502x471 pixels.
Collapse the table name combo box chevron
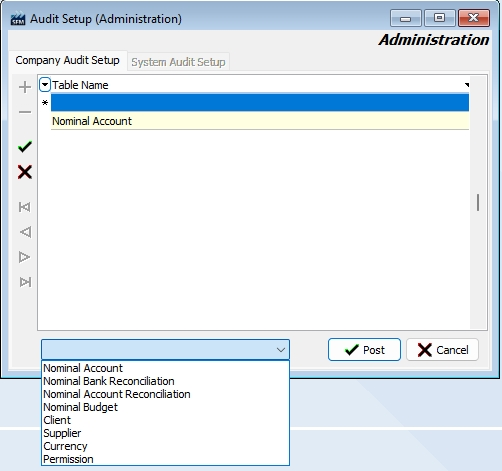(281, 350)
